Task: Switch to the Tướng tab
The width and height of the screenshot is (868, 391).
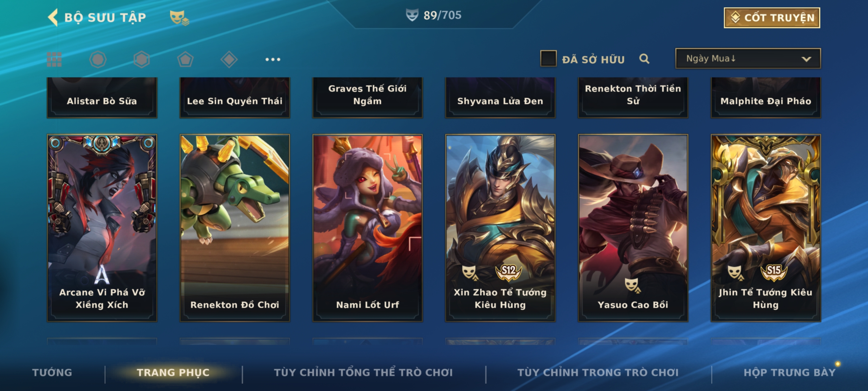Action: [x=52, y=372]
